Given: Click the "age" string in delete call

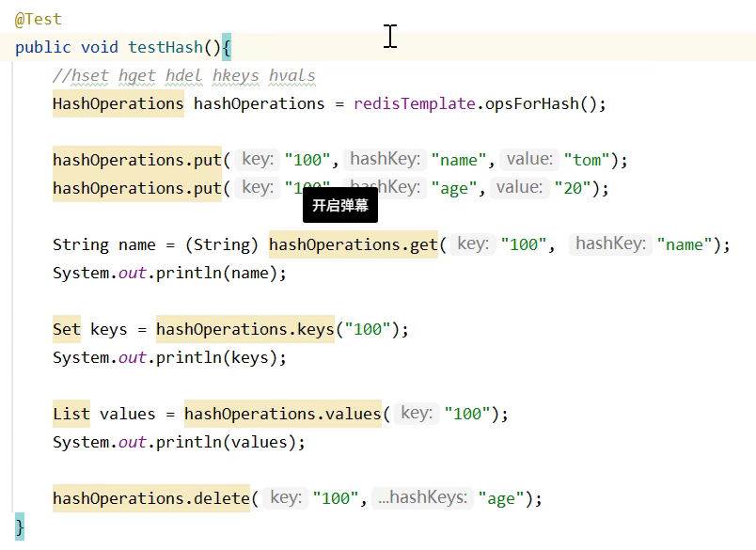Looking at the screenshot, I should (501, 498).
